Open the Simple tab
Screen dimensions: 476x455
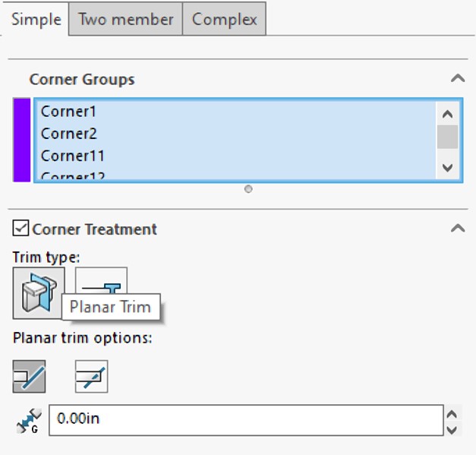click(36, 19)
